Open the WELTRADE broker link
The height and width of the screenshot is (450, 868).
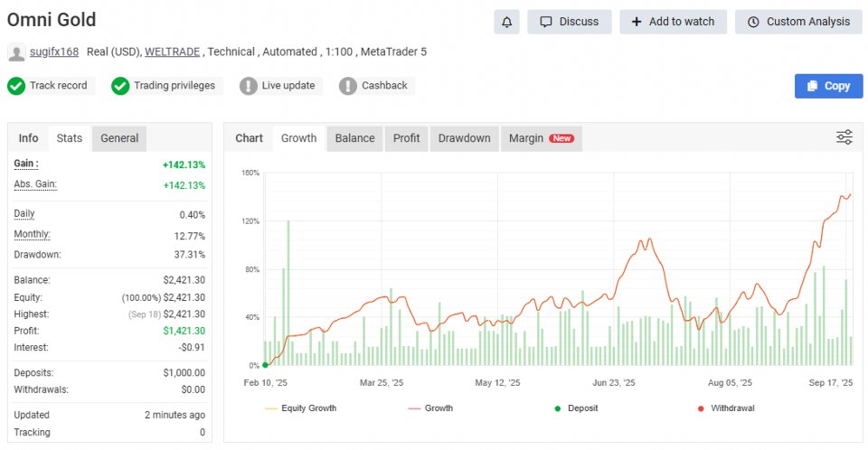(x=172, y=52)
